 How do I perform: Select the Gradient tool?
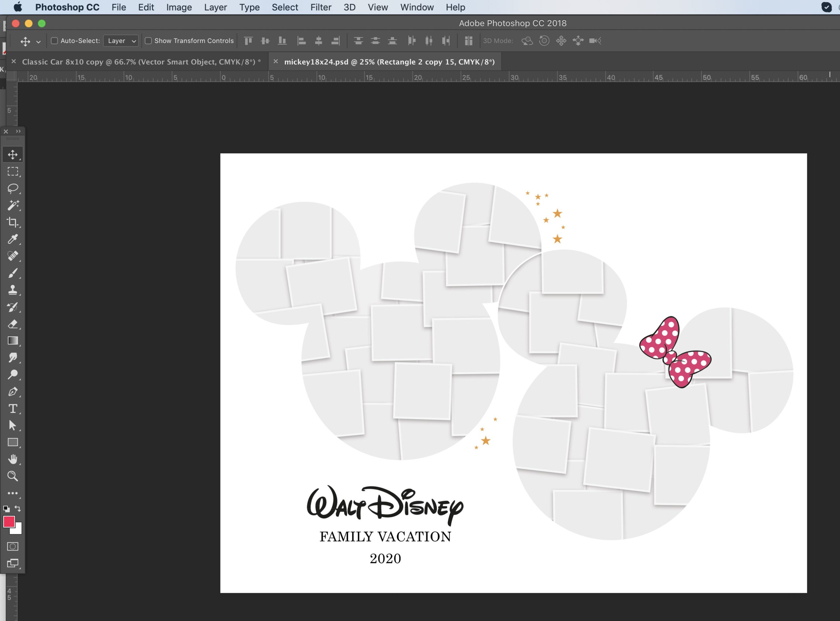click(13, 341)
